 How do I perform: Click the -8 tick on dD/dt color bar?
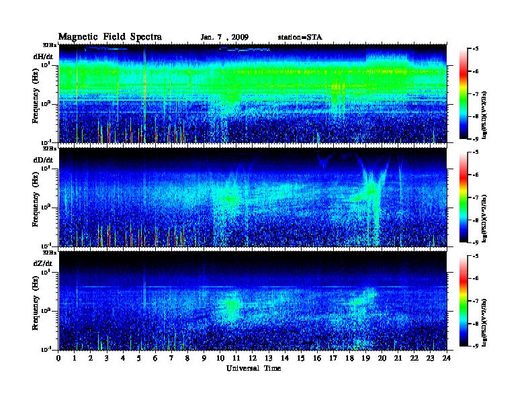tap(476, 220)
